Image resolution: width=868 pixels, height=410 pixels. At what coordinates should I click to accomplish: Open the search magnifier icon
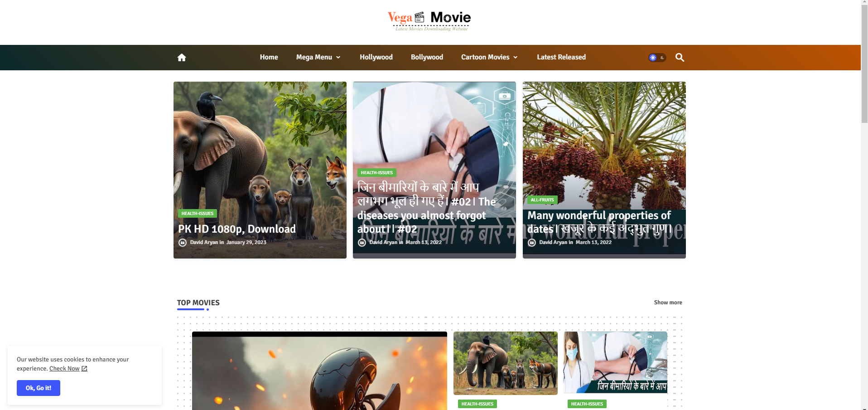click(x=680, y=57)
